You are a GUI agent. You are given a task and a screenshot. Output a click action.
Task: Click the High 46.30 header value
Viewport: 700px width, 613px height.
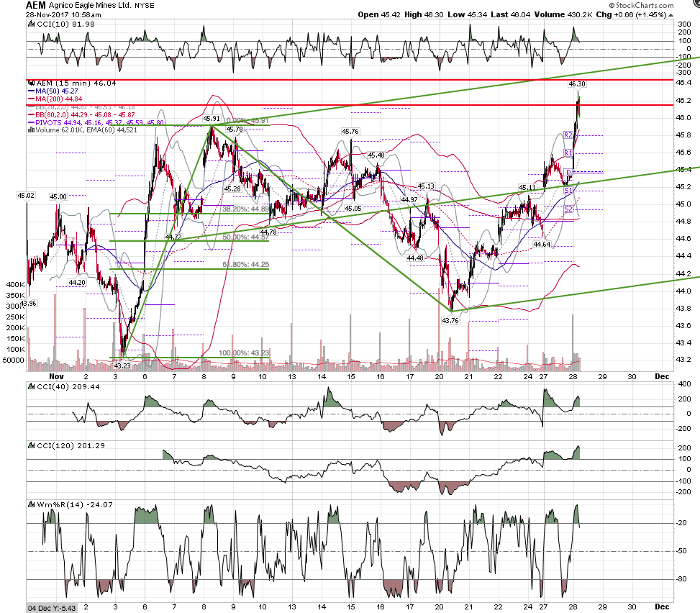click(424, 14)
